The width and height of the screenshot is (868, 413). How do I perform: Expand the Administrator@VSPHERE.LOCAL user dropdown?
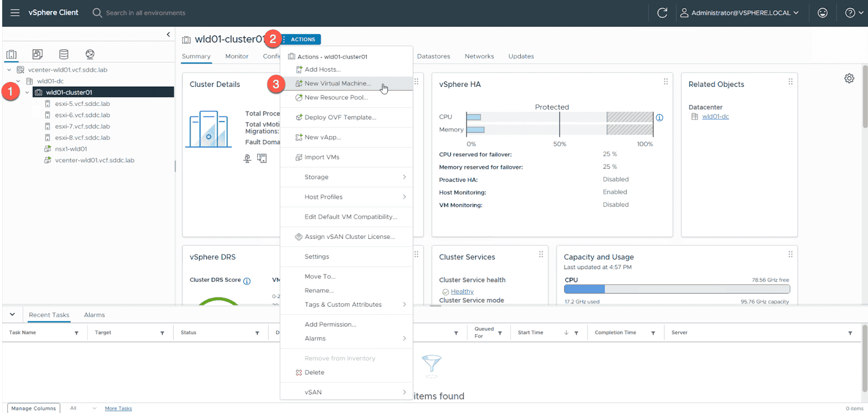[x=740, y=13]
